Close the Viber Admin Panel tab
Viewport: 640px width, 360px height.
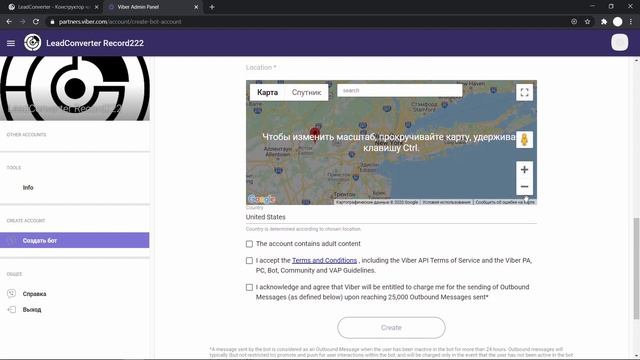click(196, 7)
